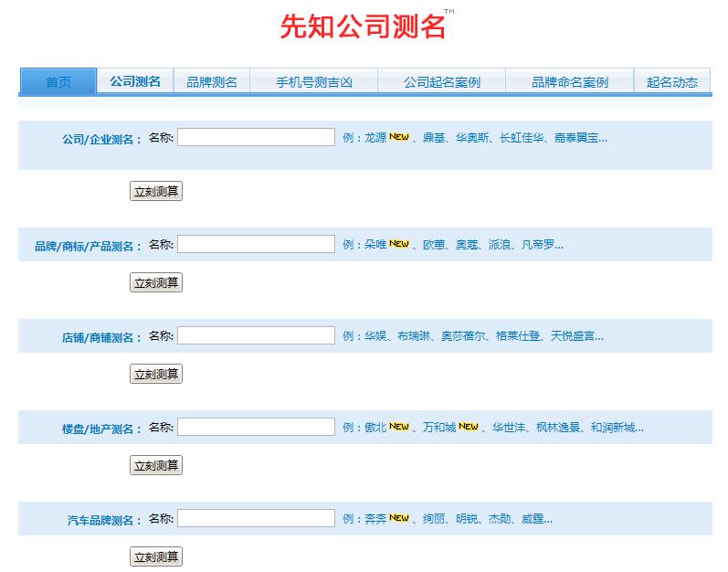
Task: Click the 汽车品牌测名 section label
Action: (104, 521)
